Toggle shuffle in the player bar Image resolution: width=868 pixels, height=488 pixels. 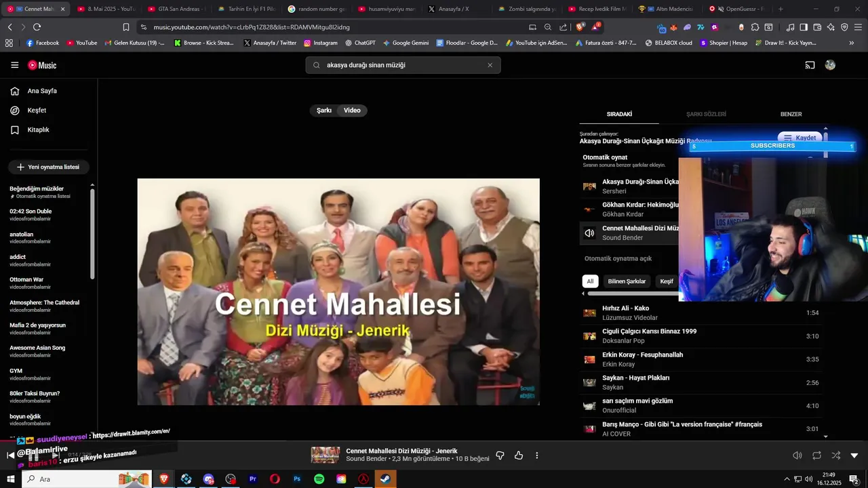point(835,455)
